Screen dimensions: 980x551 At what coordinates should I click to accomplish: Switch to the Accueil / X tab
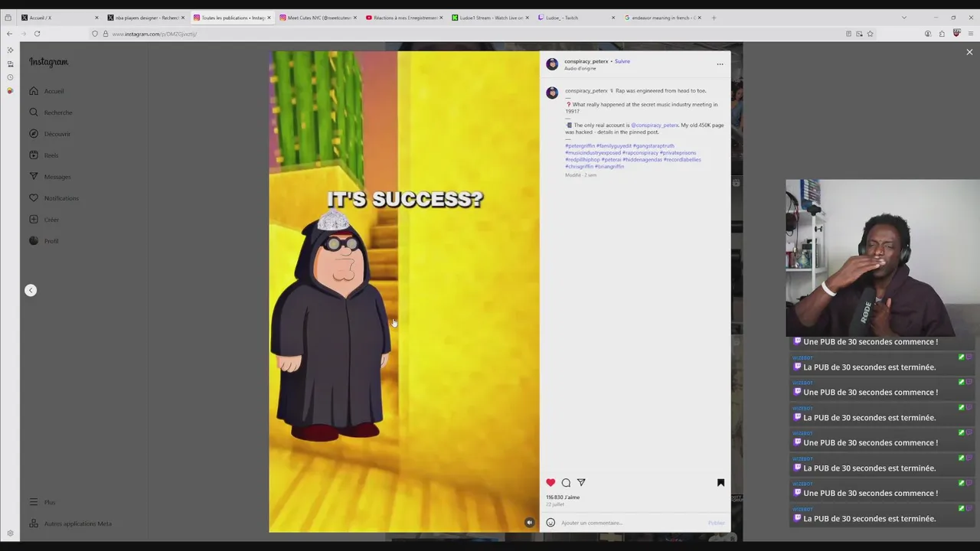60,18
